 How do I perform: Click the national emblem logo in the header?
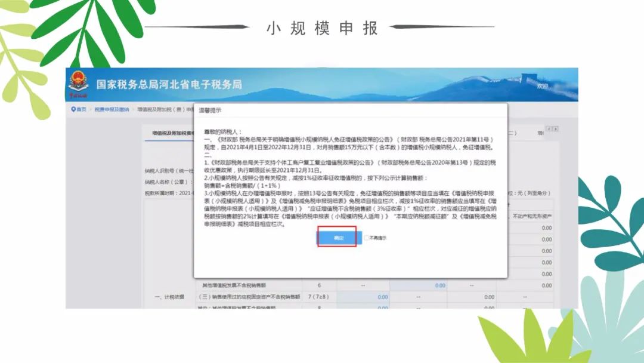coord(78,84)
